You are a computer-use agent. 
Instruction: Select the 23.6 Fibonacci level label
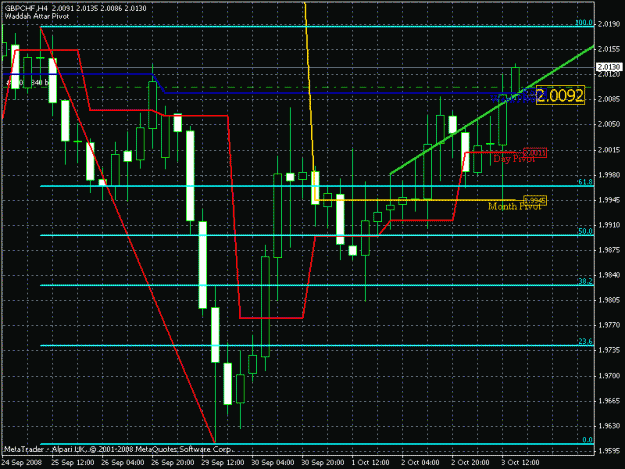pyautogui.click(x=585, y=341)
